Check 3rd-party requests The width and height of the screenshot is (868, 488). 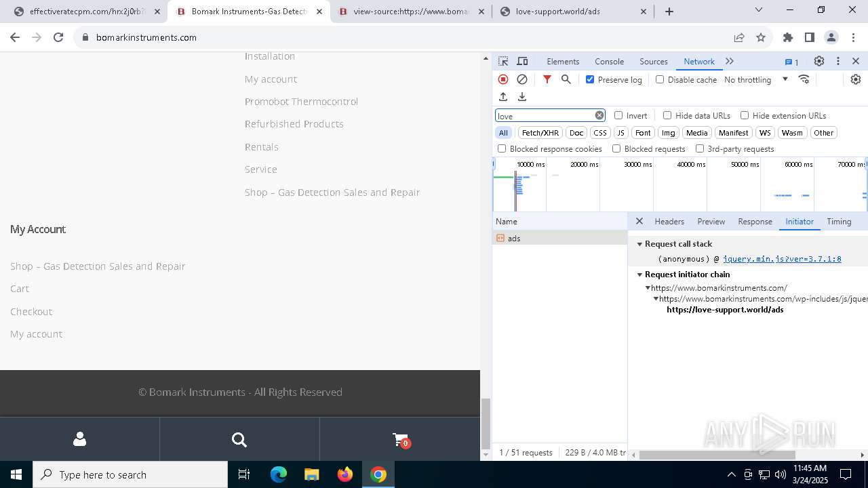(x=700, y=148)
